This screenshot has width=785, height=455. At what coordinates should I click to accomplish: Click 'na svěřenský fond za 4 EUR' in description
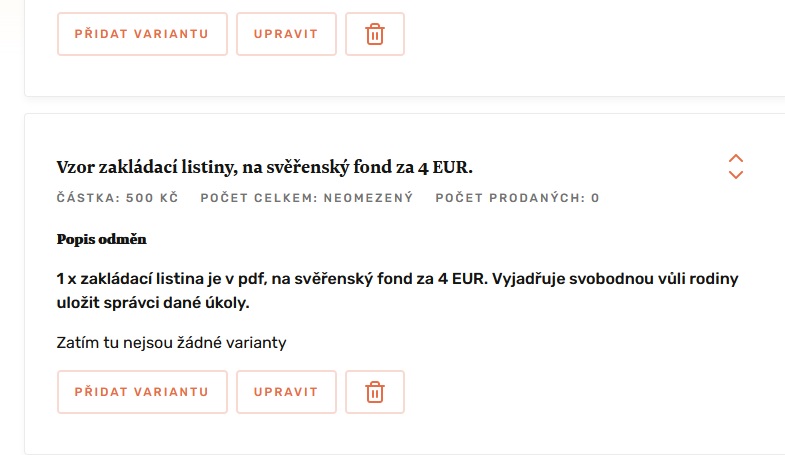(379, 279)
